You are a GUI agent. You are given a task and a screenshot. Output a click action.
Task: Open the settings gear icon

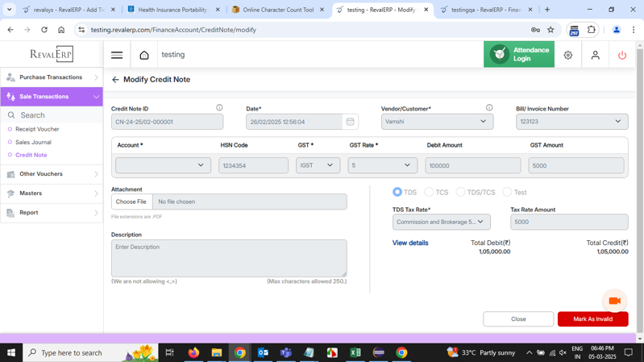tap(568, 55)
